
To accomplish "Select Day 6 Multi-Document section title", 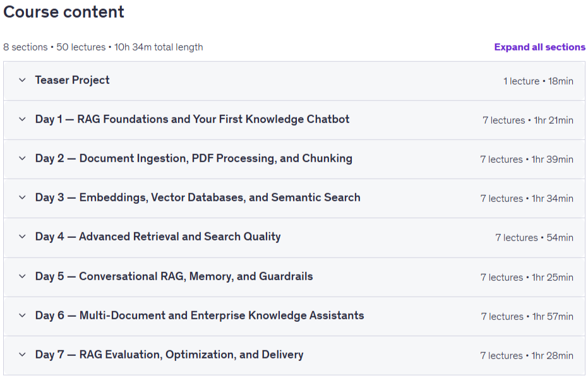I will pyautogui.click(x=200, y=316).
